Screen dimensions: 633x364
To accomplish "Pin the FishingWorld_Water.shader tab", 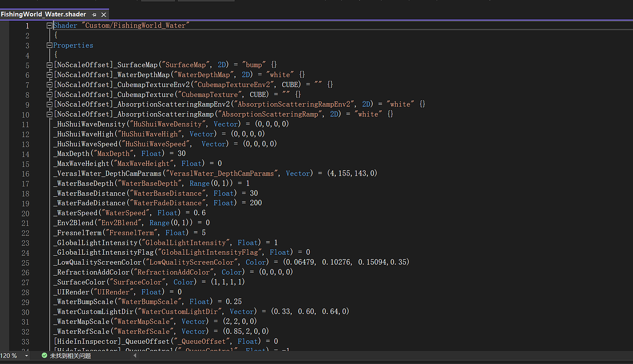I will pyautogui.click(x=94, y=14).
